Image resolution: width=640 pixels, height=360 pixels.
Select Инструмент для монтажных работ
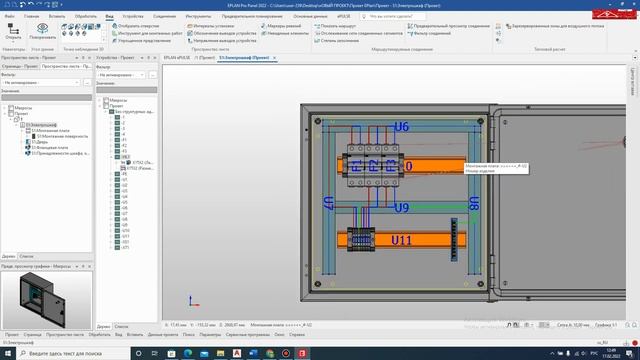[147, 33]
